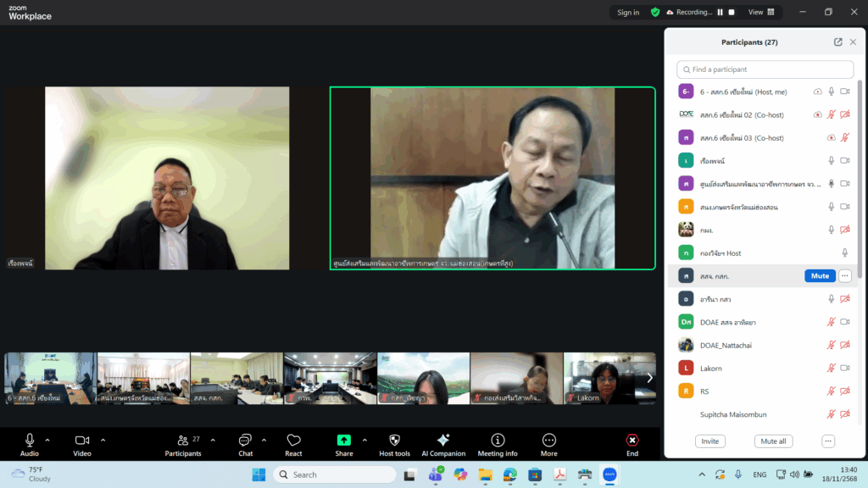Open Meeting info
The height and width of the screenshot is (488, 868).
coord(498,441)
